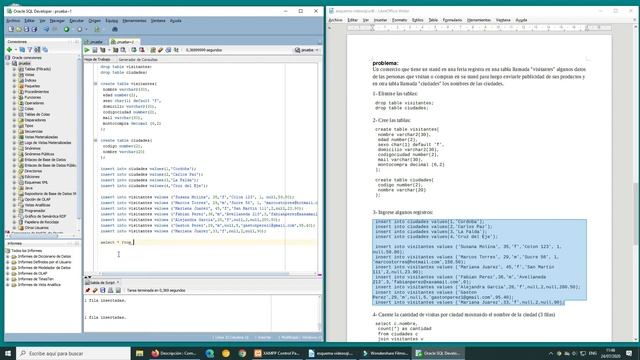Expand the Funciones node

pos(14,98)
